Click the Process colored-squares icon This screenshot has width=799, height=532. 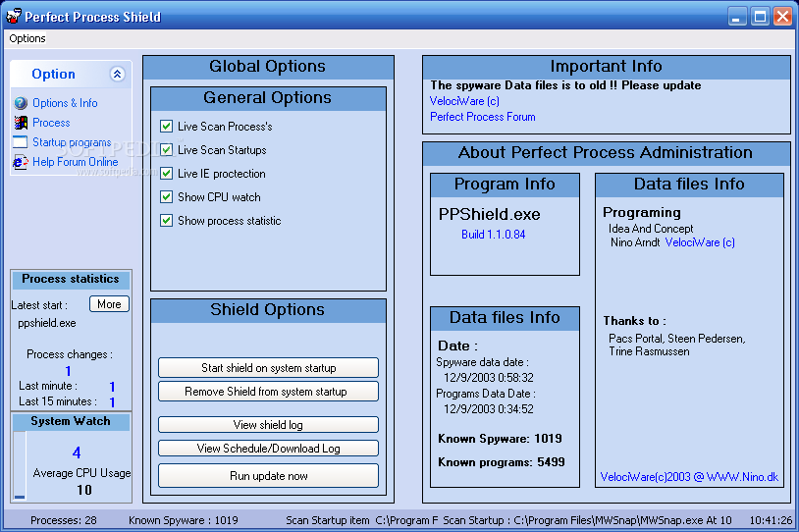point(21,123)
